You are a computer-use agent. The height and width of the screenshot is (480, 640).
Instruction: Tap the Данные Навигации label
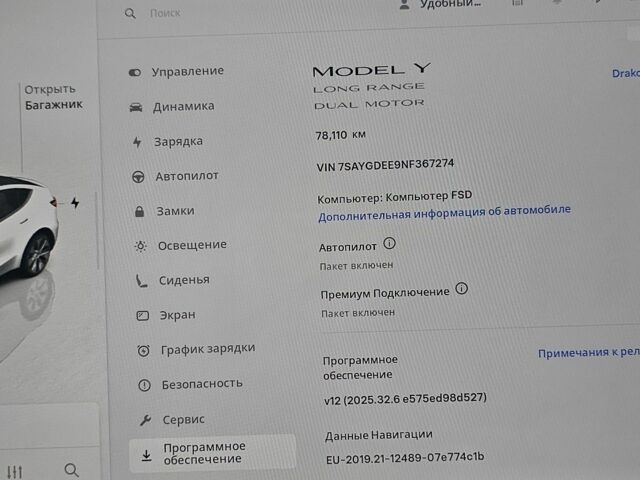click(378, 435)
